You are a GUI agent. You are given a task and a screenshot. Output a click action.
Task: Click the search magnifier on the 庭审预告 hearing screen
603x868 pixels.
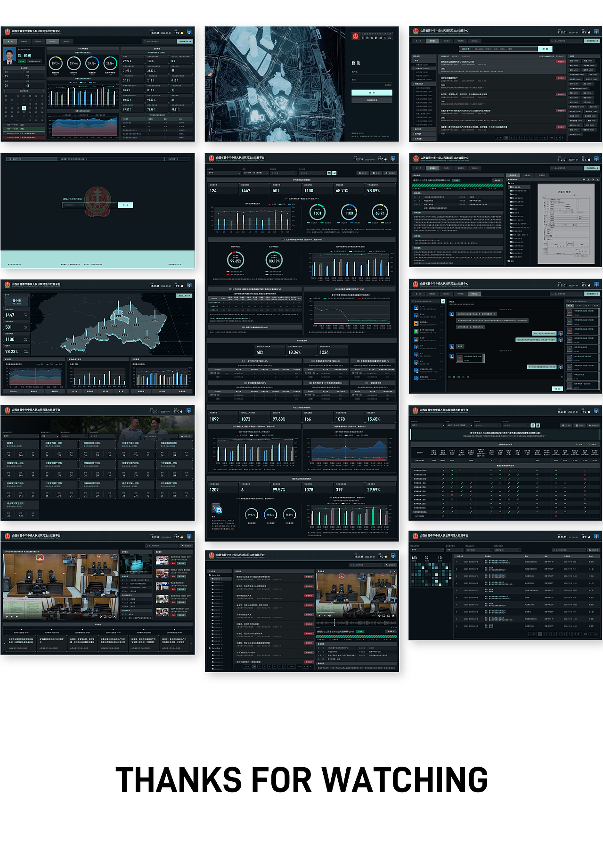(147, 546)
